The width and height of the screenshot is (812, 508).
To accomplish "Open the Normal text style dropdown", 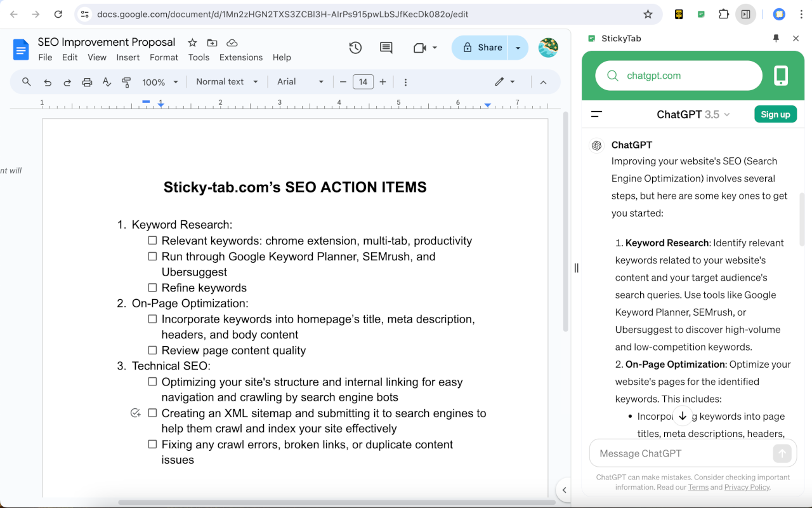I will coord(227,82).
